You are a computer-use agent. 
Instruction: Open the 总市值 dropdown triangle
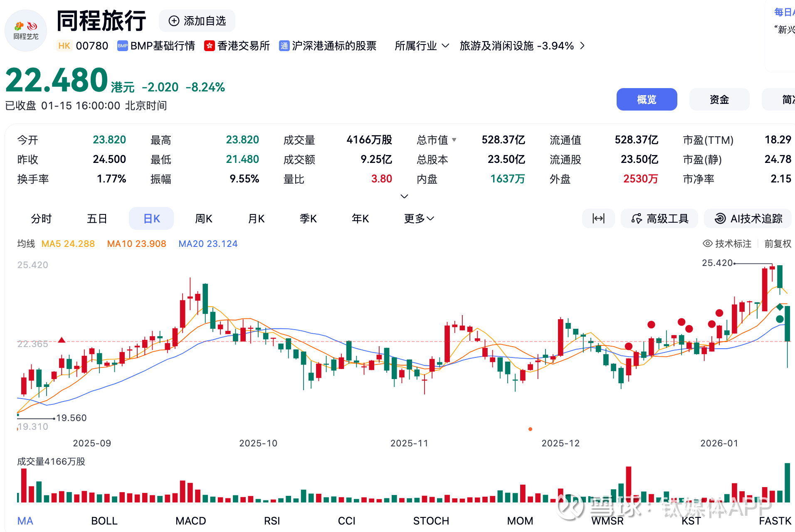pos(454,140)
